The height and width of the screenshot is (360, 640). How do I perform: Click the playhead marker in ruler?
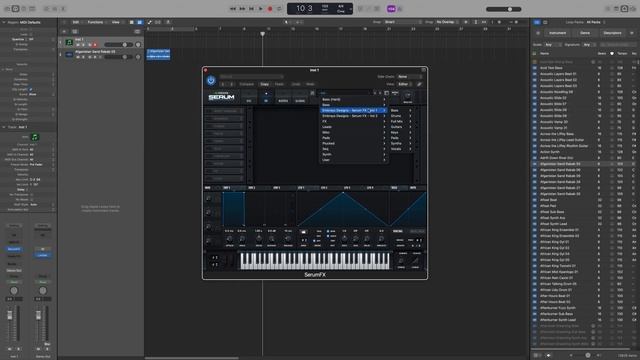point(262,34)
